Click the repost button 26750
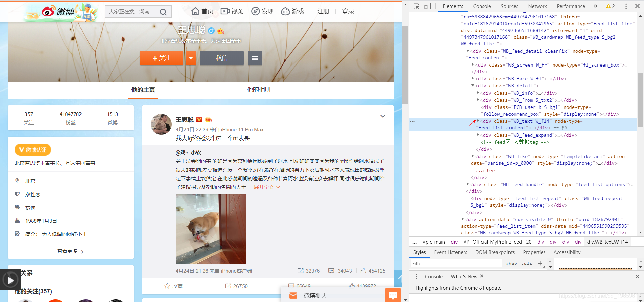644x302 pixels. (236, 286)
